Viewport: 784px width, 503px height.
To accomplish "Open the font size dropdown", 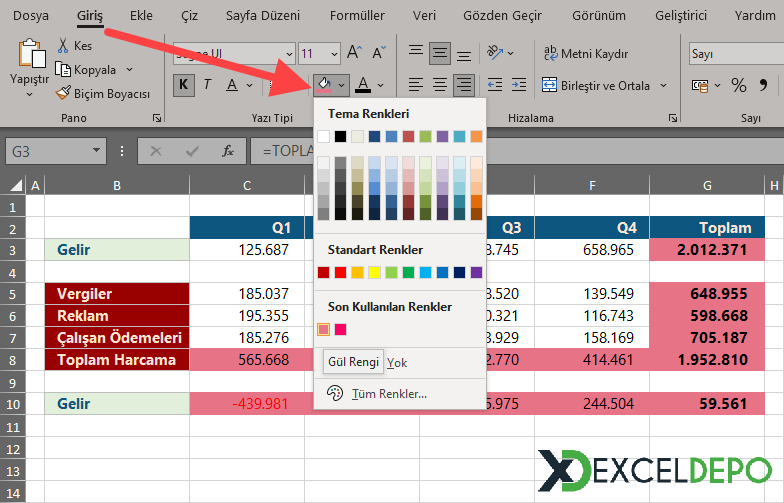I will [x=334, y=54].
